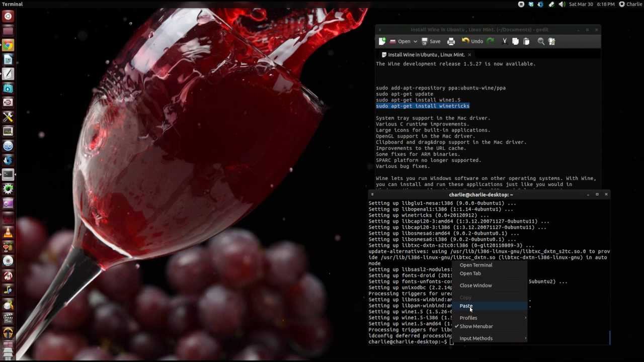Create a new document in gedit
Image resolution: width=644 pixels, height=362 pixels.
click(x=382, y=41)
